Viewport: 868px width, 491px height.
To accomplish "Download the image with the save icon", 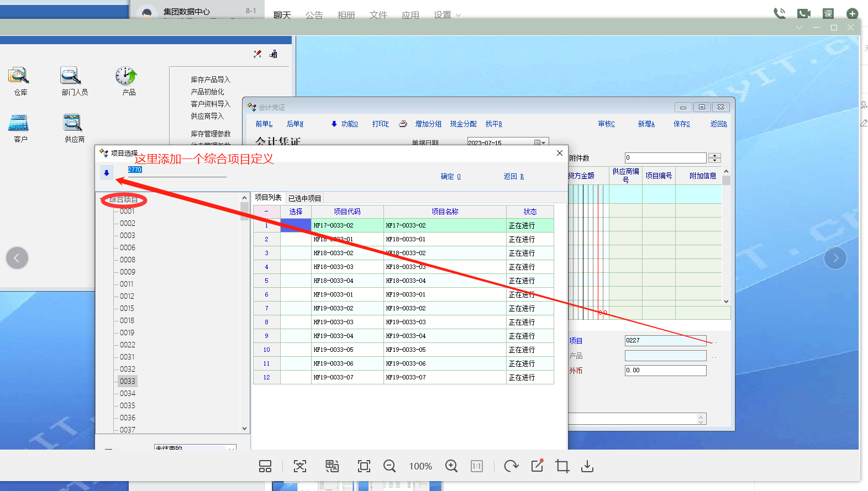I will [587, 466].
